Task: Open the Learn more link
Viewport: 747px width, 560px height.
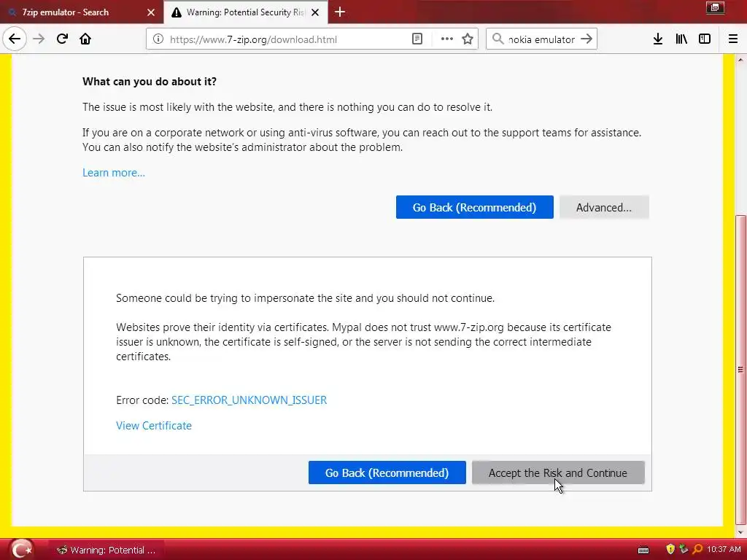Action: point(114,172)
